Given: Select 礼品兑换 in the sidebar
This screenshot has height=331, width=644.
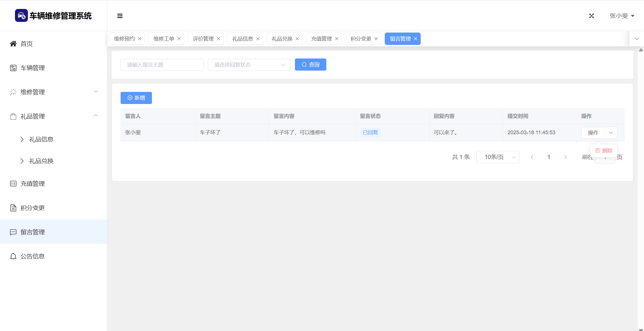Looking at the screenshot, I should (x=41, y=161).
